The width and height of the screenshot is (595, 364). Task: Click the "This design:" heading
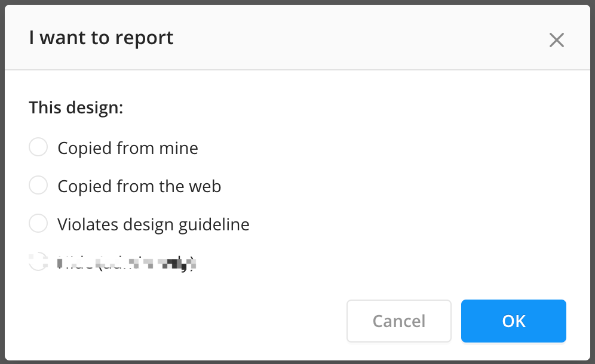(x=76, y=108)
